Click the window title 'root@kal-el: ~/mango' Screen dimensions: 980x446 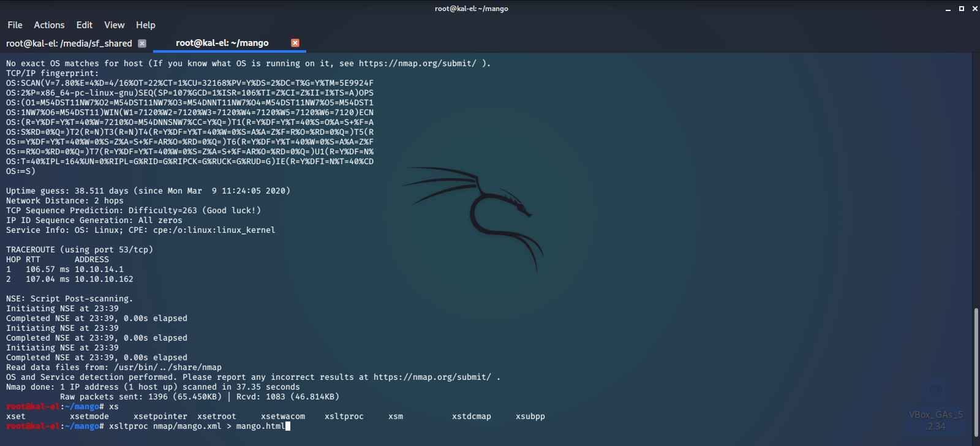(x=472, y=9)
